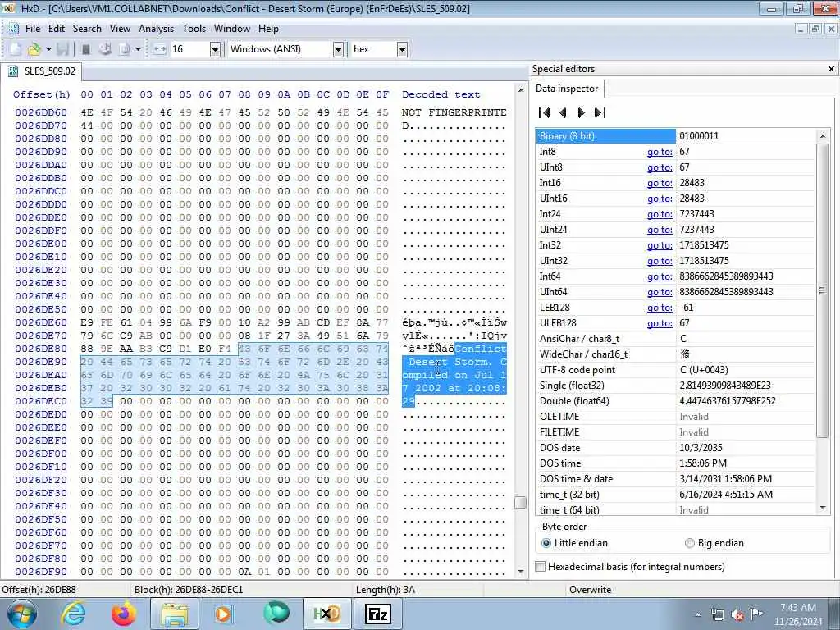Click the green round app taskbar icon
Image resolution: width=840 pixels, height=630 pixels.
point(276,614)
